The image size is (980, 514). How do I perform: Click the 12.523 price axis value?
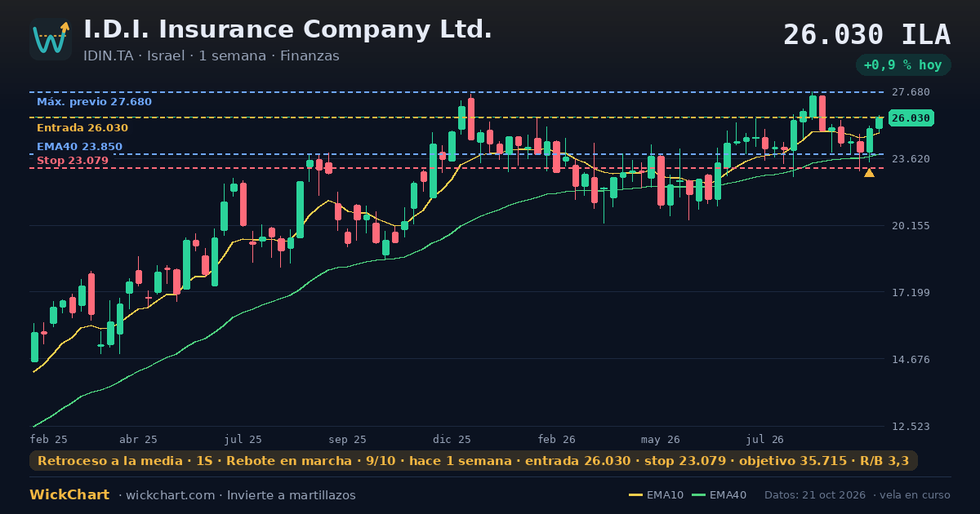(x=911, y=426)
